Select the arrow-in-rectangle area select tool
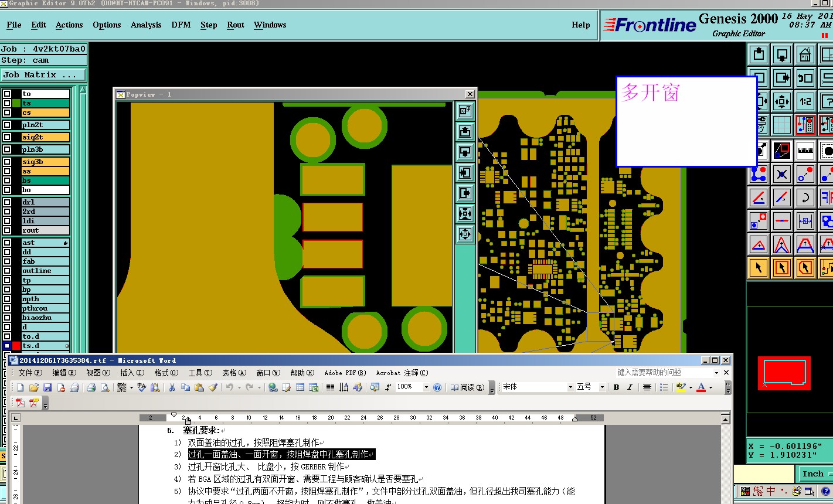833x504 pixels. [781, 268]
